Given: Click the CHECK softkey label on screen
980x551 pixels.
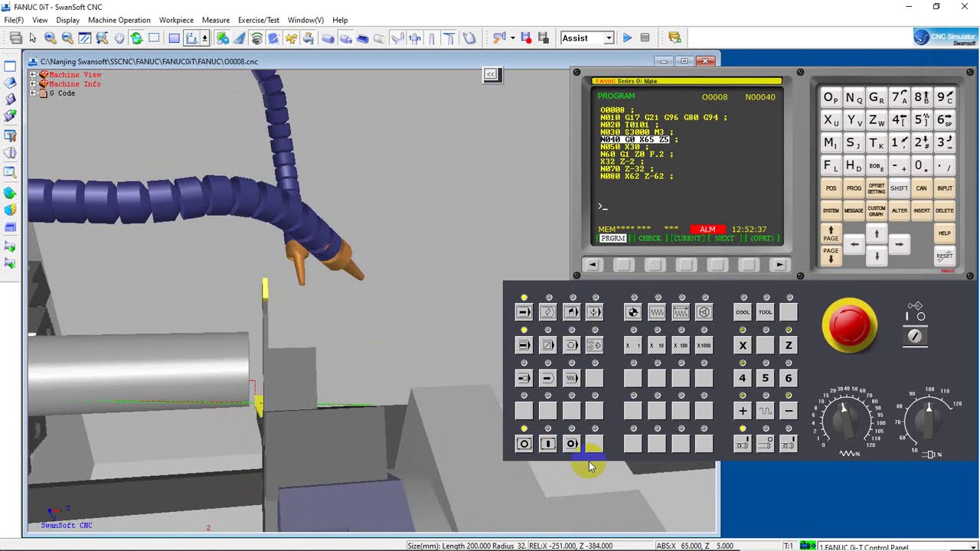Looking at the screenshot, I should point(650,239).
